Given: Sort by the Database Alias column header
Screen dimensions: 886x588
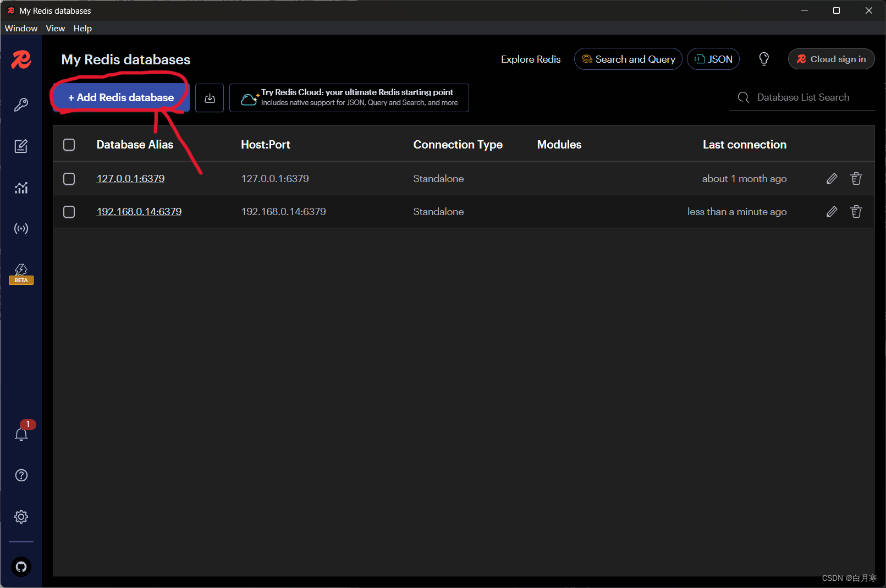Looking at the screenshot, I should [135, 145].
